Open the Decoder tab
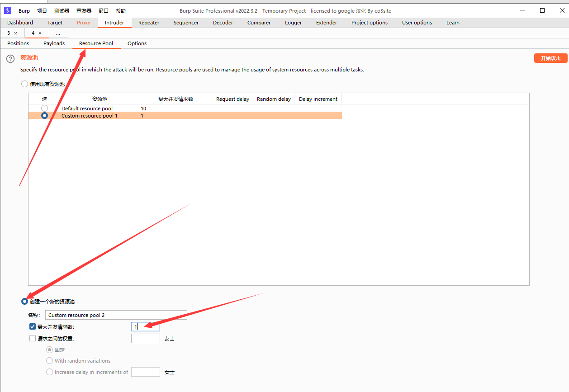Viewport: 569px width, 392px height. coord(223,23)
